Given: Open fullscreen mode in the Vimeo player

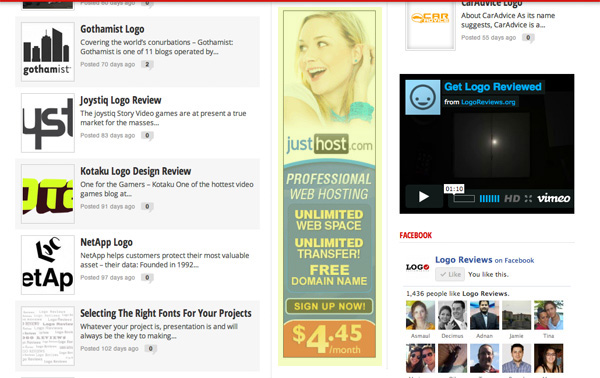Looking at the screenshot, I should [x=528, y=199].
